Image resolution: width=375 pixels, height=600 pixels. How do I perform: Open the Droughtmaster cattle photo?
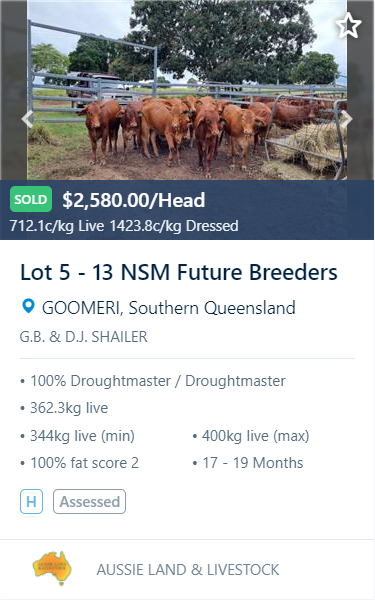[x=187, y=90]
